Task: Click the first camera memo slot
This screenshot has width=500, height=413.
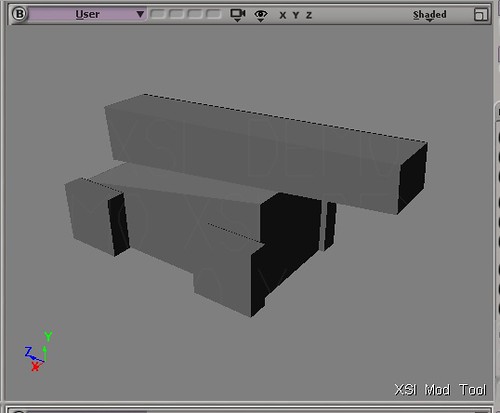Action: (x=158, y=14)
